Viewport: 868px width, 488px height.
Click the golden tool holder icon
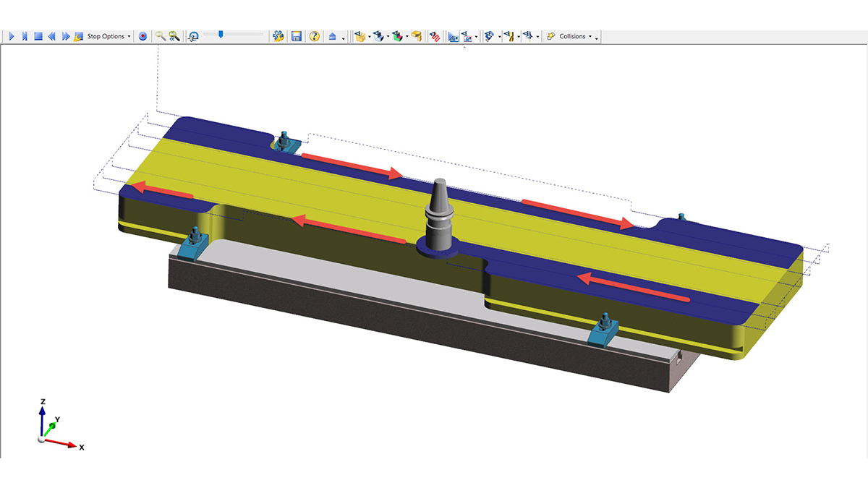416,36
